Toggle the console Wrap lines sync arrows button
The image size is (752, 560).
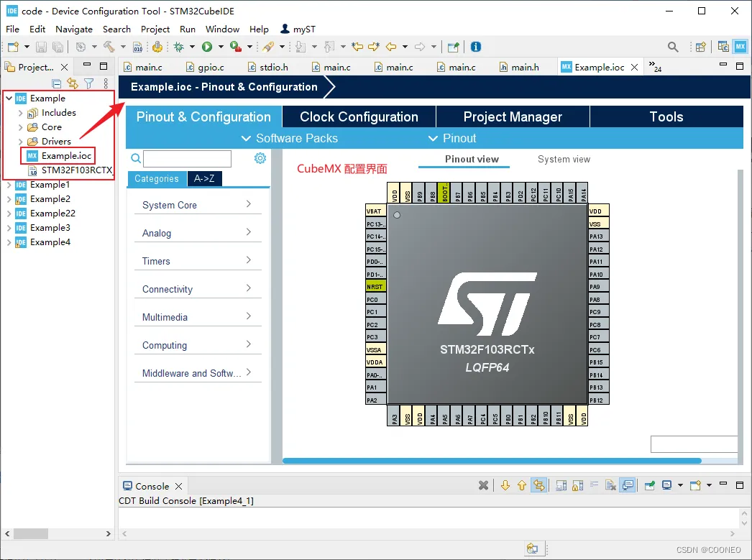[x=539, y=485]
